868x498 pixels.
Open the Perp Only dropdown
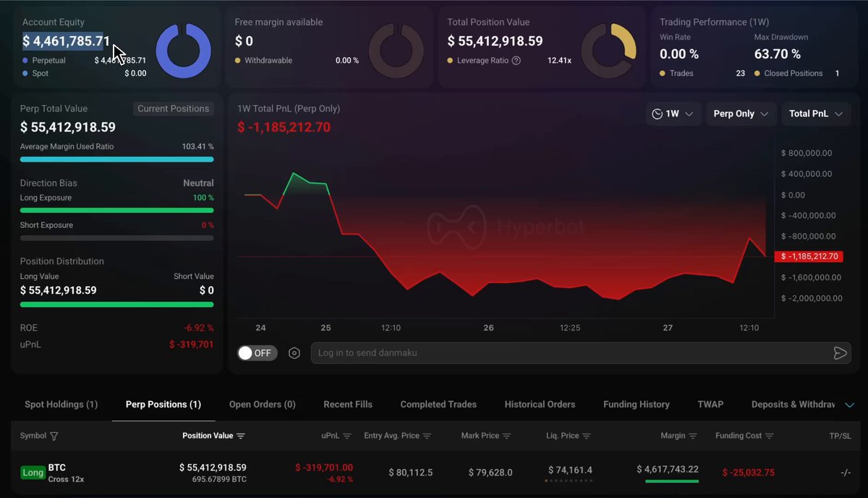pyautogui.click(x=741, y=114)
